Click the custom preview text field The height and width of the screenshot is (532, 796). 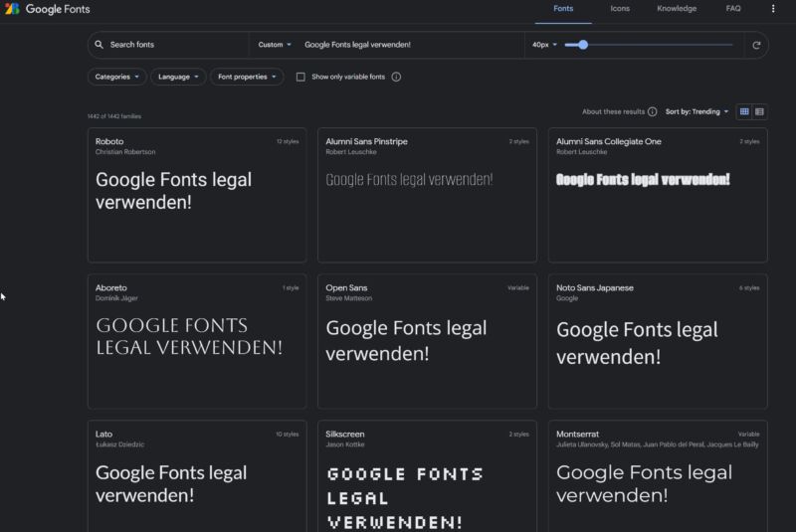pyautogui.click(x=411, y=45)
